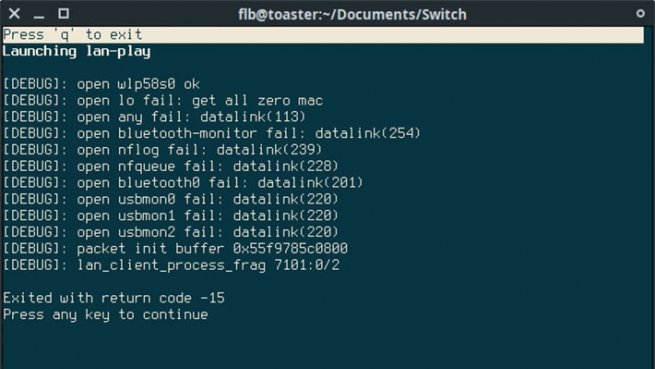The image size is (655, 369).
Task: Click the lan_client_process_frag line
Action: 171,265
